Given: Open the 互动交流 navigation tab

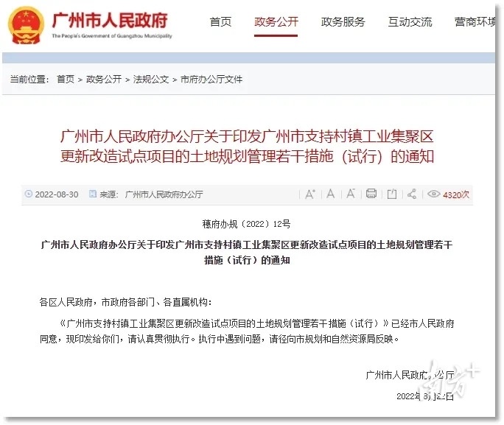Looking at the screenshot, I should [x=410, y=22].
